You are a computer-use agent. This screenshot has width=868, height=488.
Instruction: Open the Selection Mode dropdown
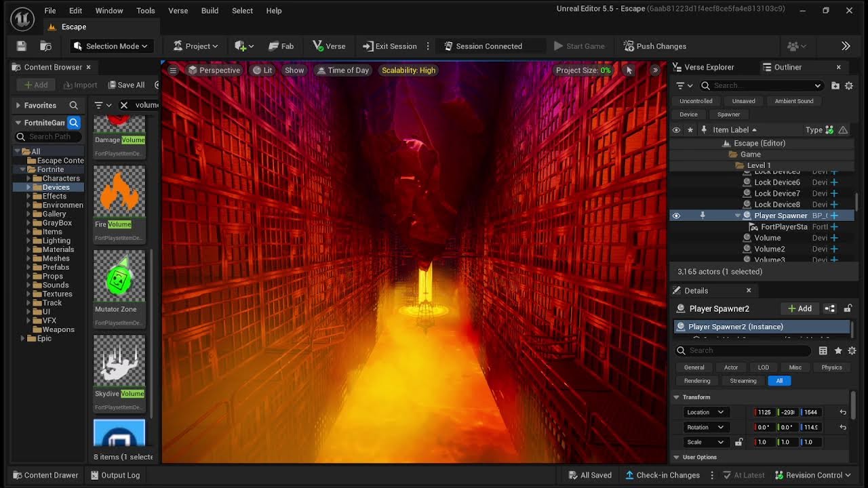point(111,46)
